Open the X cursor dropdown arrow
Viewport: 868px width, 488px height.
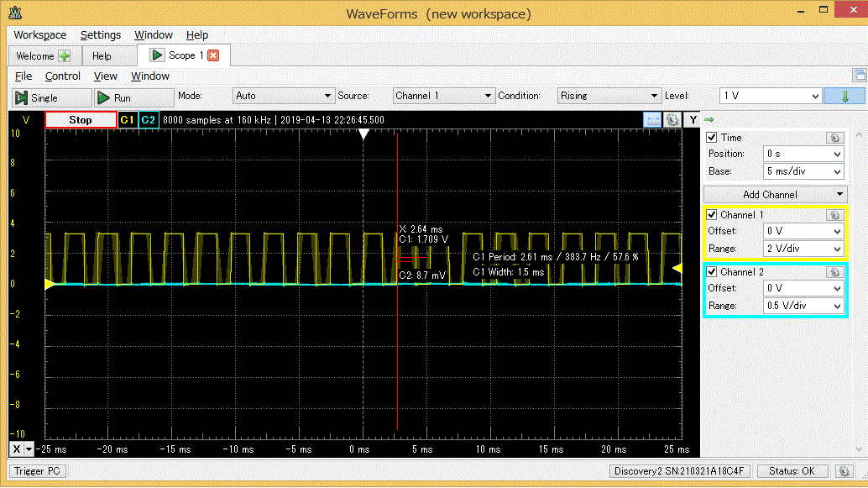pos(29,449)
